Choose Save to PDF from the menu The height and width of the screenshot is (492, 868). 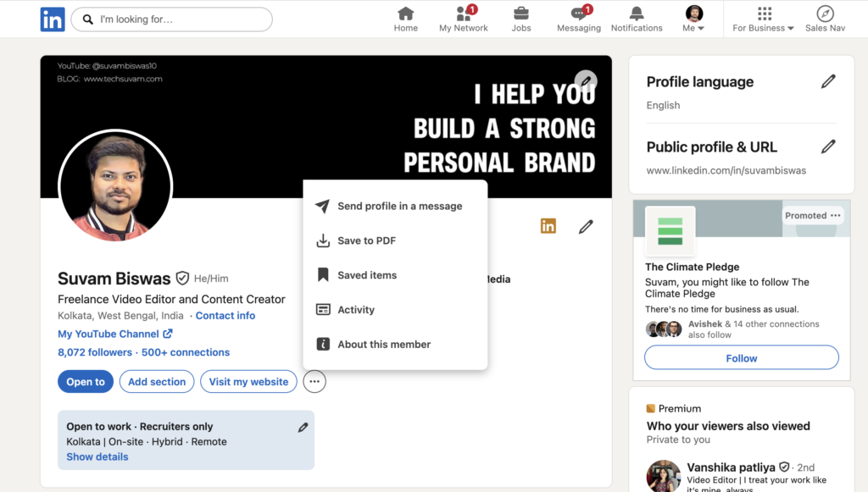(x=395, y=240)
